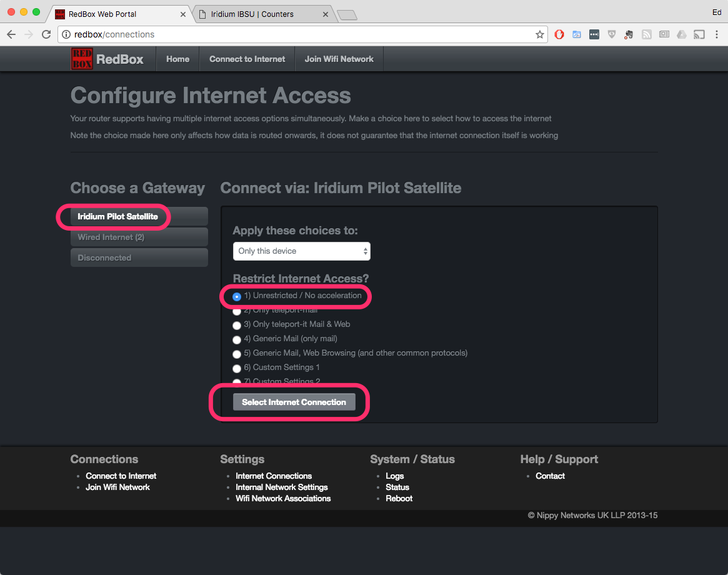Open Join Wifi Network in navbar
728x575 pixels.
[x=339, y=59]
